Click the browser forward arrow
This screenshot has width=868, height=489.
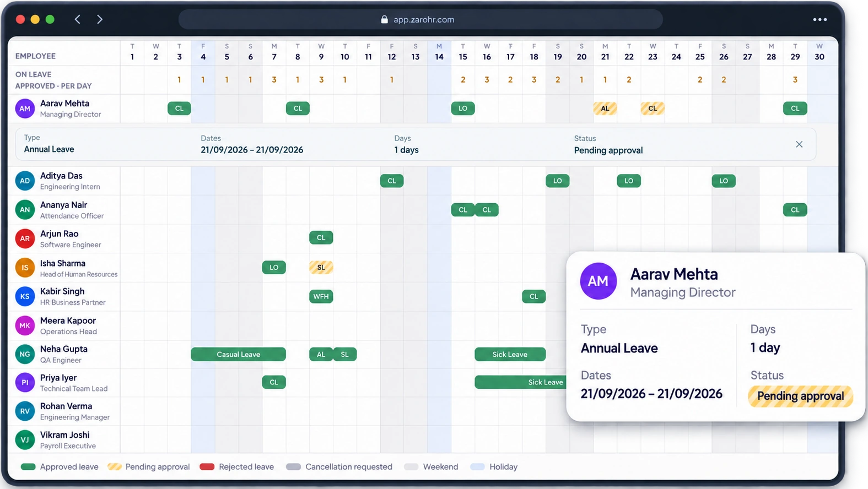click(x=100, y=19)
